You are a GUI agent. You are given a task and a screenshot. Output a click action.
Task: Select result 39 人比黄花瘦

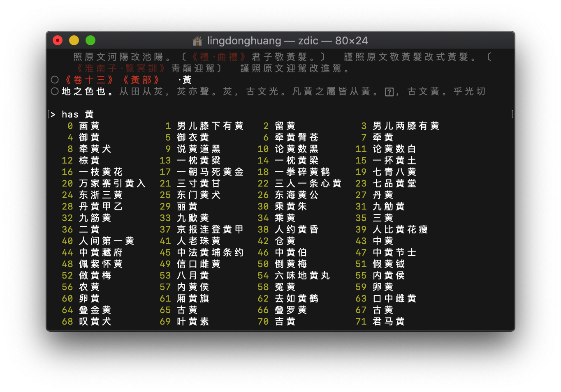pyautogui.click(x=400, y=229)
